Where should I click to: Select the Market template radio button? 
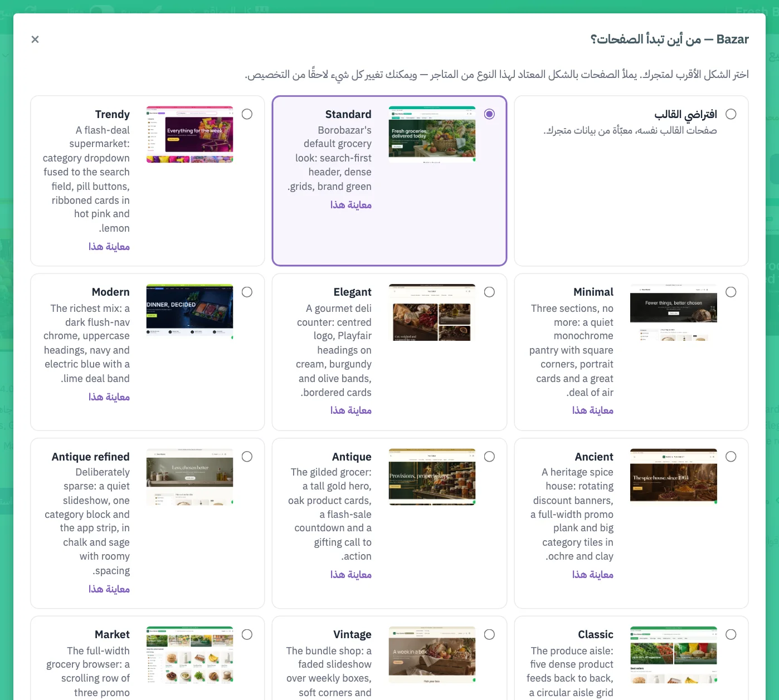[247, 635]
